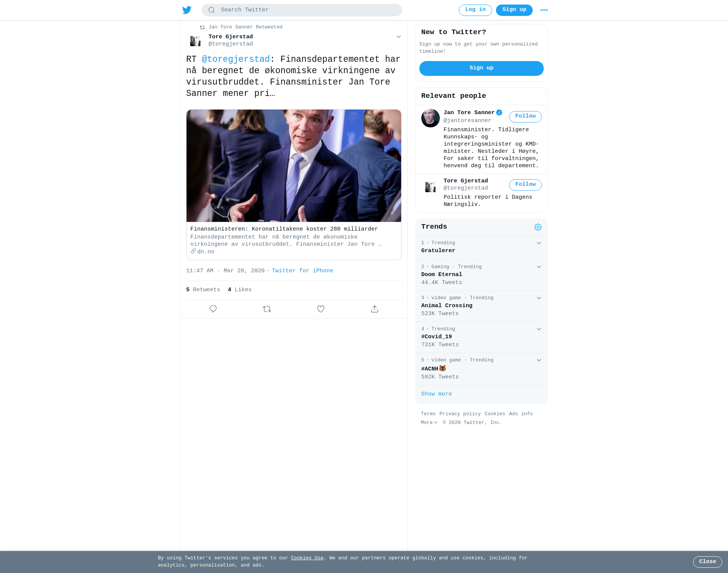Open Trends settings gear icon
The width and height of the screenshot is (728, 573).
point(538,227)
